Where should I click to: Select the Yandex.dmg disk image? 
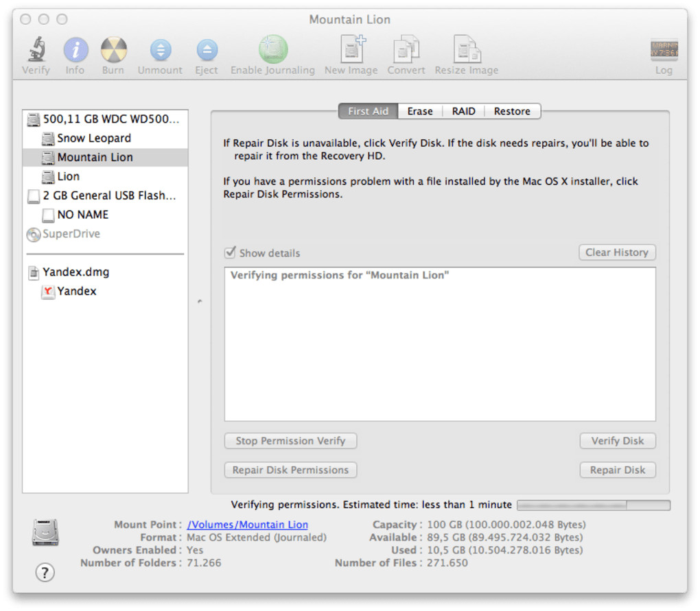pyautogui.click(x=106, y=272)
